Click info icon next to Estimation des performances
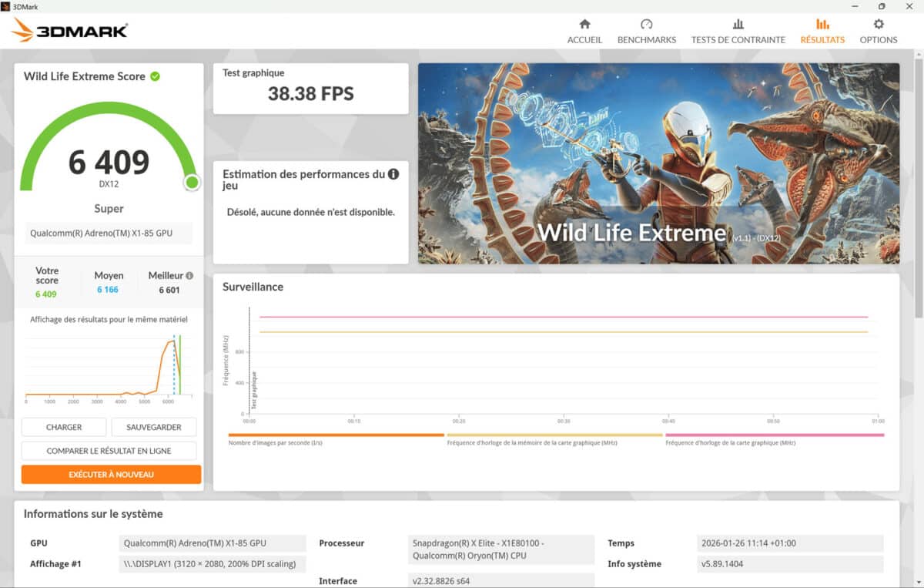This screenshot has height=588, width=924. pyautogui.click(x=393, y=174)
